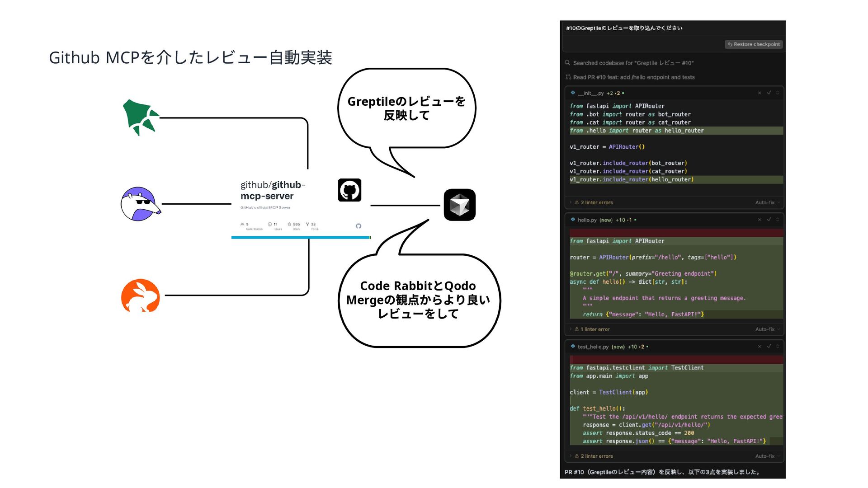
Task: Click 'assert response.status_code == 200' line
Action: 638,433
